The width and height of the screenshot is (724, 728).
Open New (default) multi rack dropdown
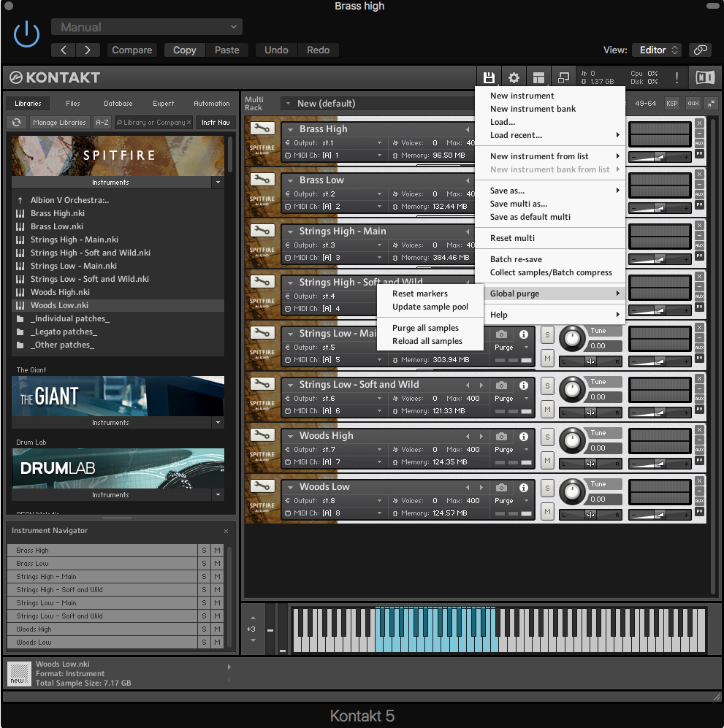point(376,103)
